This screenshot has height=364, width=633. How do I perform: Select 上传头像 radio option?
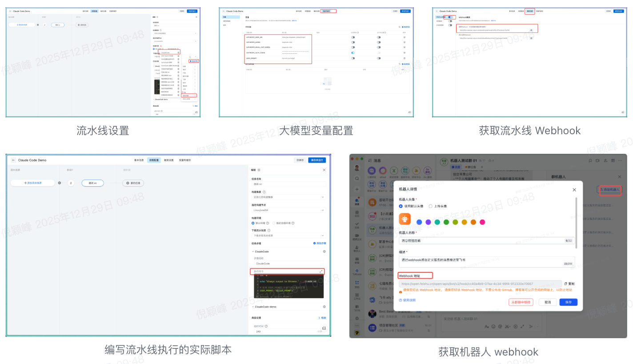pos(430,206)
